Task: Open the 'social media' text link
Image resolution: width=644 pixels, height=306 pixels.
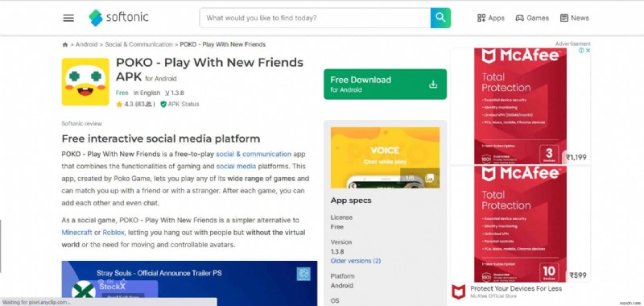Action: pyautogui.click(x=236, y=167)
